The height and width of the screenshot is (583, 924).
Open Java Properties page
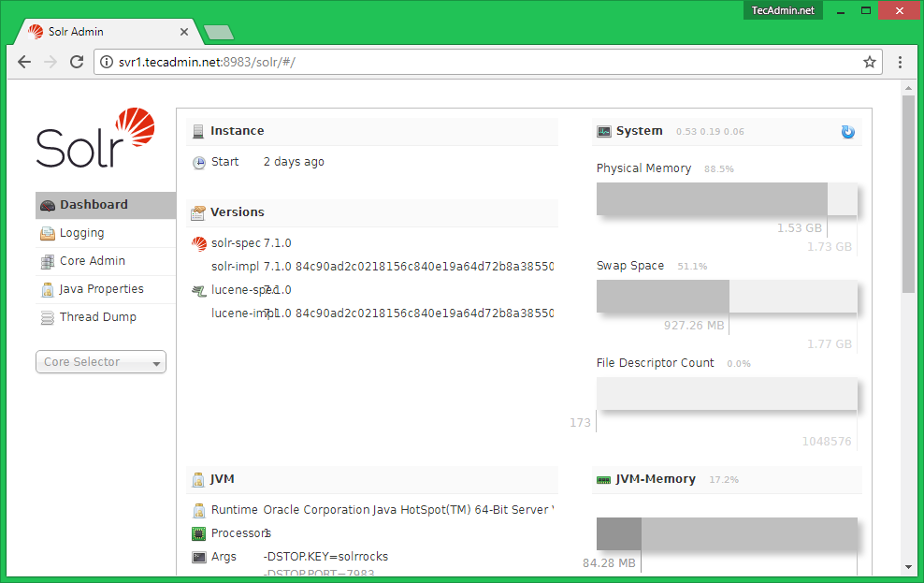[106, 289]
